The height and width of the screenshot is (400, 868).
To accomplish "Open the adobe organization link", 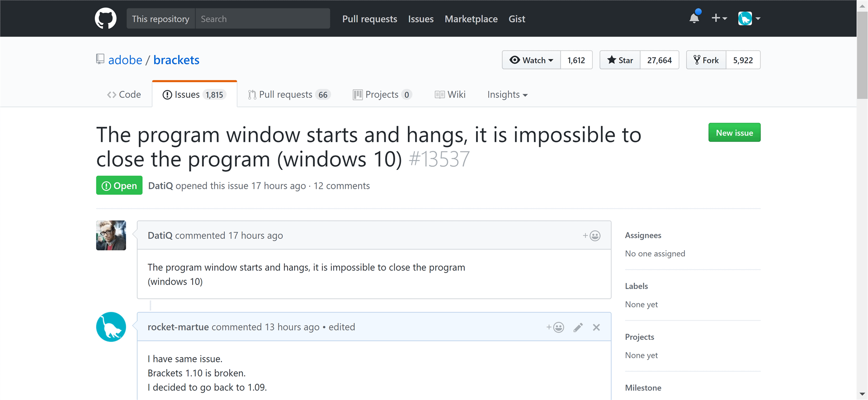I will tap(125, 60).
